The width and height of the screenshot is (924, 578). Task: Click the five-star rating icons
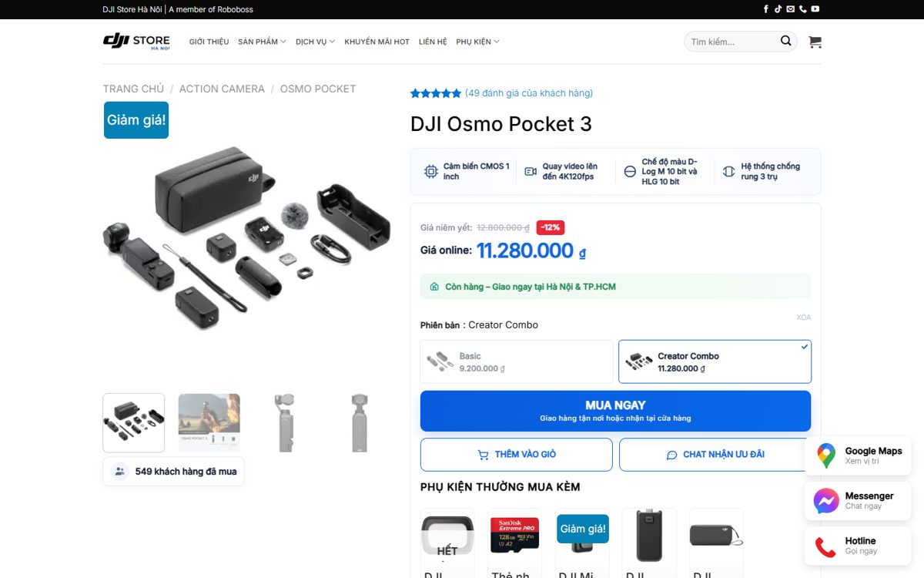point(436,93)
